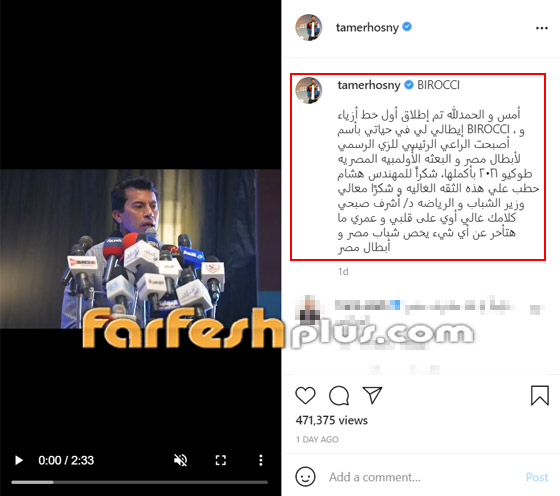
Task: Open video more options menu
Action: 261,460
